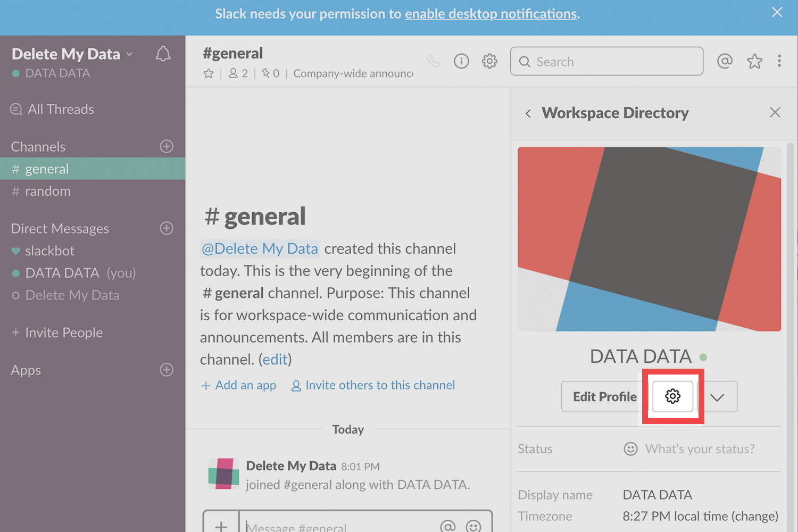Screen dimensions: 798x532
Task: Start a call with phone icon
Action: point(434,61)
